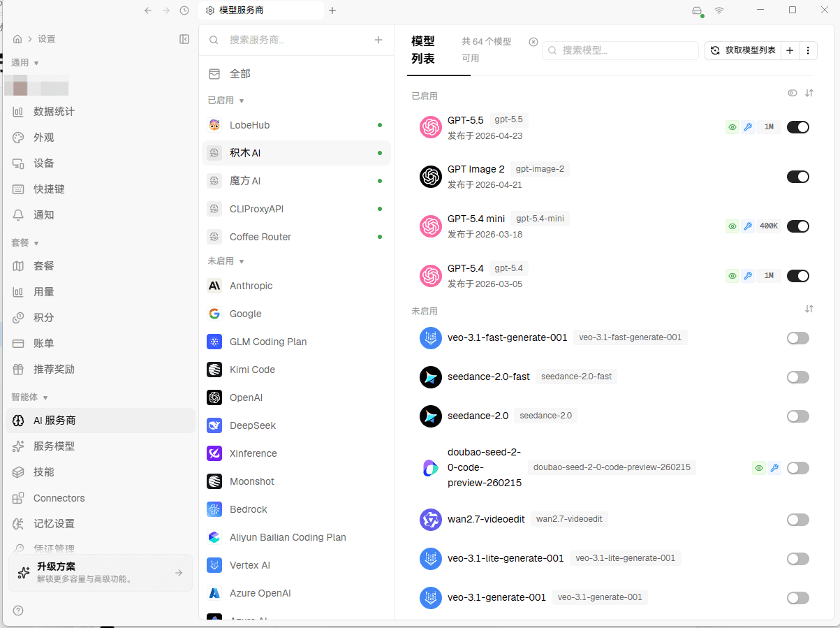
Task: Add a new provider with plus icon
Action: pyautogui.click(x=378, y=40)
